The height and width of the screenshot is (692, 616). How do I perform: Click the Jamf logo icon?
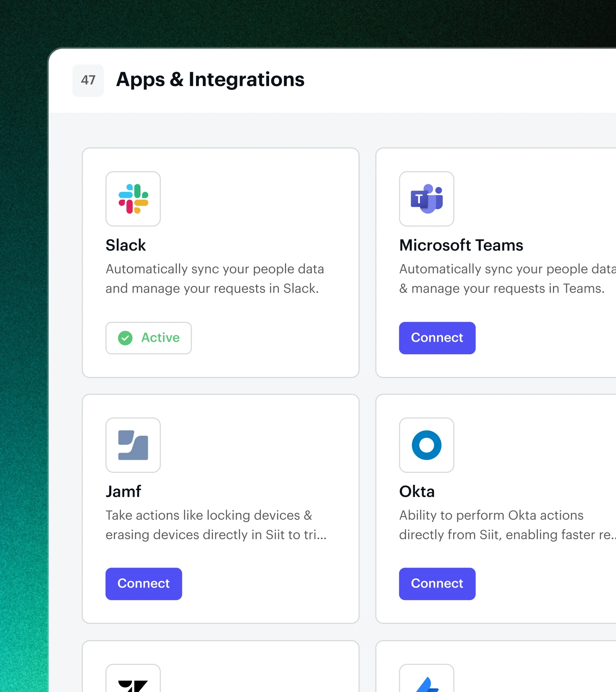coord(133,445)
